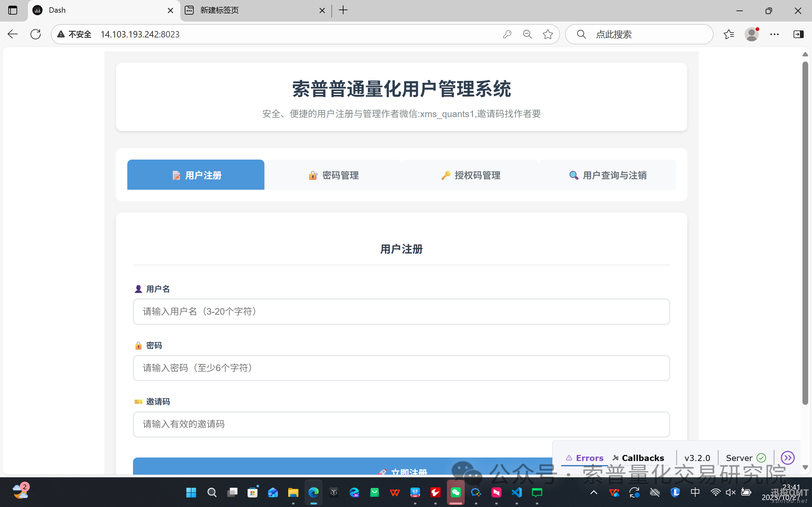Viewport: 812px width, 507px height.
Task: Switch to 授权码管理 tab
Action: point(470,175)
